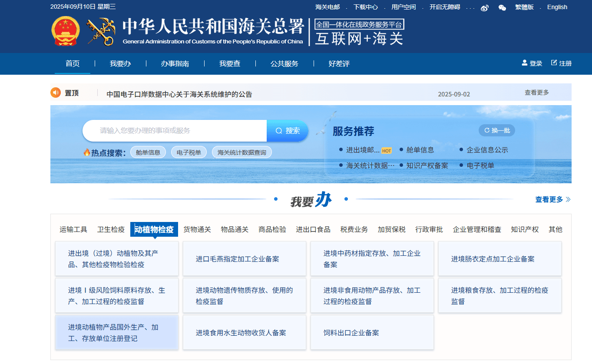Viewport: 592px width, 364px height.
Task: Click the 注册 register icon
Action: coord(554,63)
